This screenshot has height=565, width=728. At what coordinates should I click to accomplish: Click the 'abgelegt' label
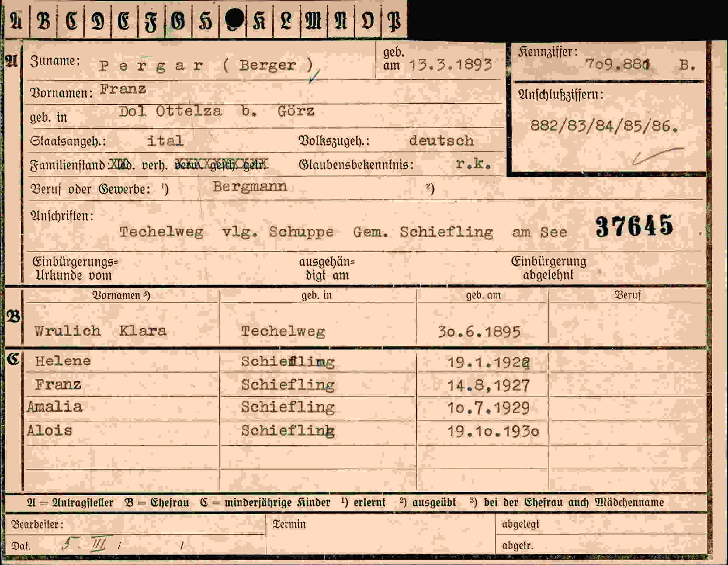[x=520, y=524]
